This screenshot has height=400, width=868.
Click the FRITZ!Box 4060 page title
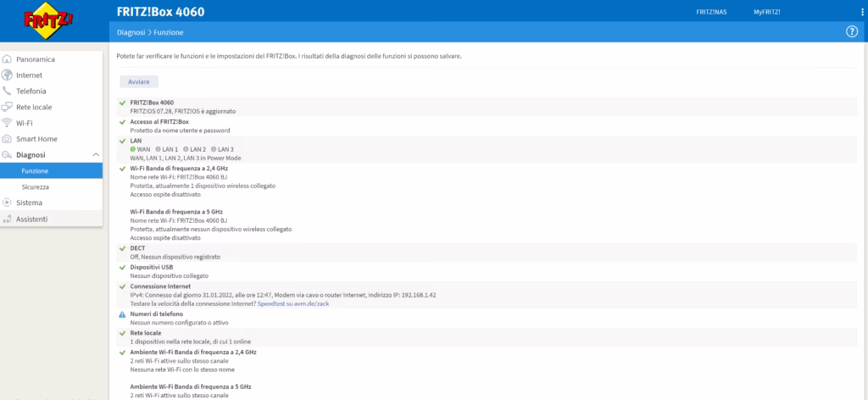coord(160,12)
